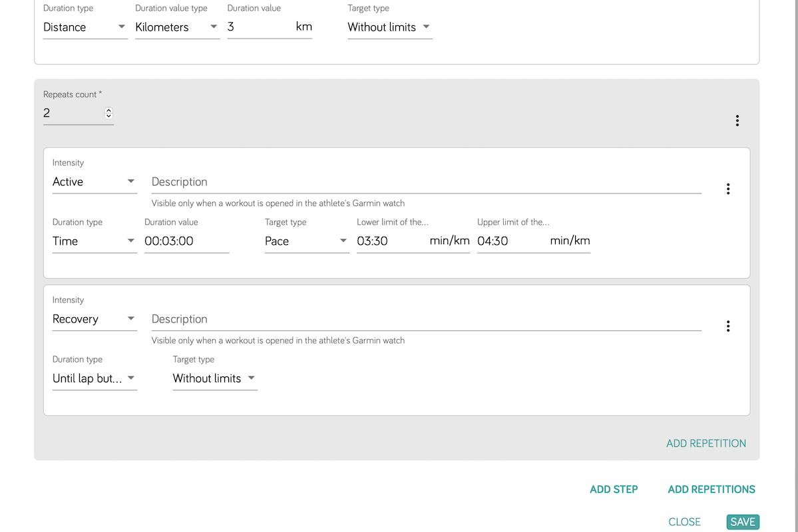Open Recovery step's 'Without limits' target dropdown

[x=214, y=378]
